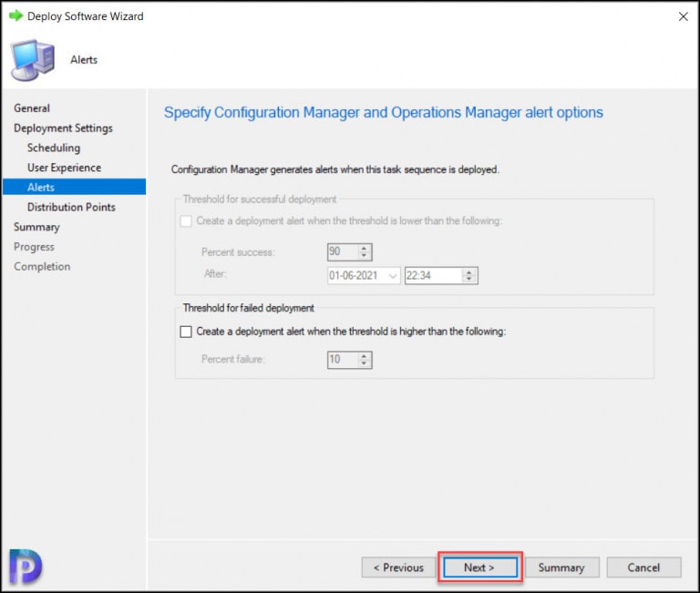Select the Alerts step in the sidebar
The width and height of the screenshot is (700, 593).
pyautogui.click(x=74, y=187)
